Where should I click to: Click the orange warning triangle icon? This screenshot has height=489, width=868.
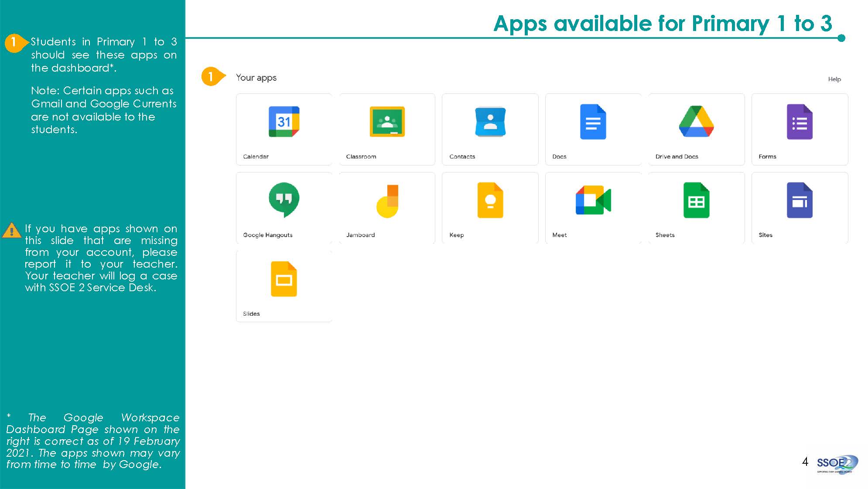coord(11,230)
